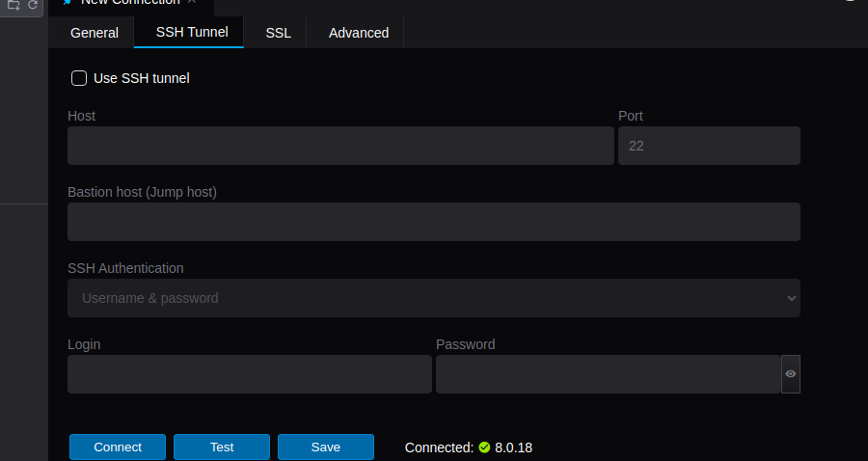
Task: Click the Test button
Action: 222,447
